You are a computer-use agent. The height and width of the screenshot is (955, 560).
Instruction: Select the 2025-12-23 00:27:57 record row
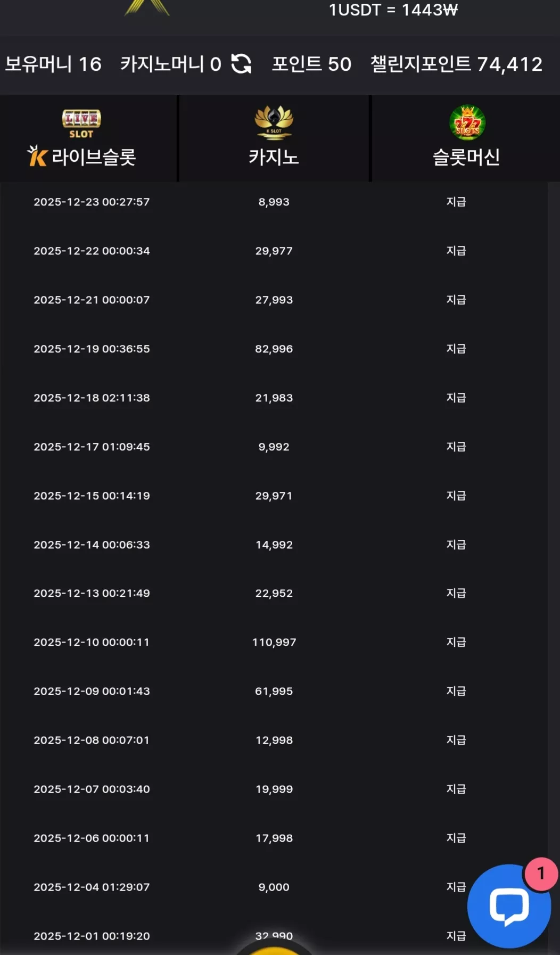pyautogui.click(x=274, y=202)
